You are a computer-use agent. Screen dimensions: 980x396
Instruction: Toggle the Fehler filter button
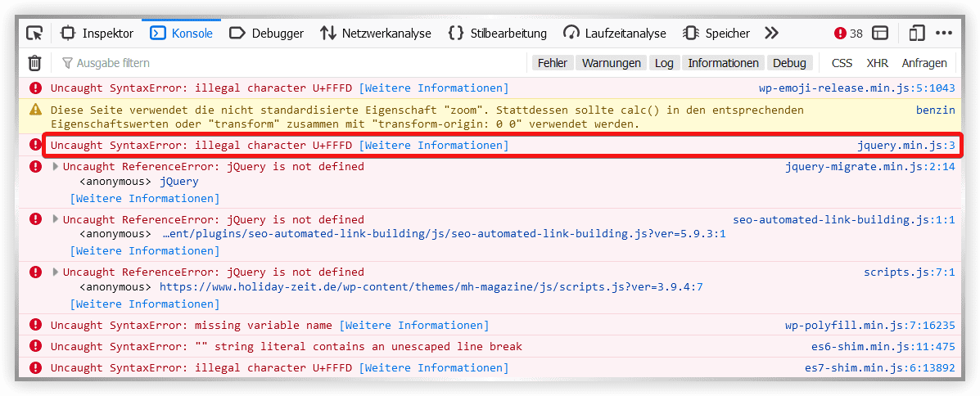click(x=553, y=63)
